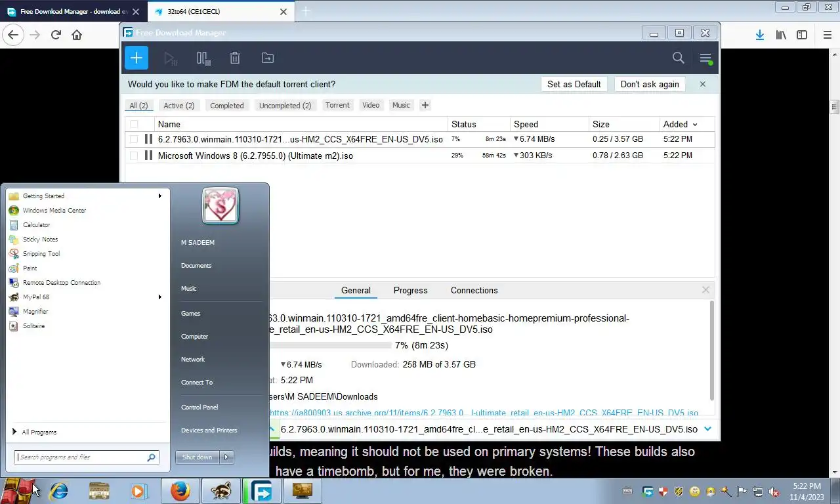Open the FDM search magnifier

tap(679, 58)
